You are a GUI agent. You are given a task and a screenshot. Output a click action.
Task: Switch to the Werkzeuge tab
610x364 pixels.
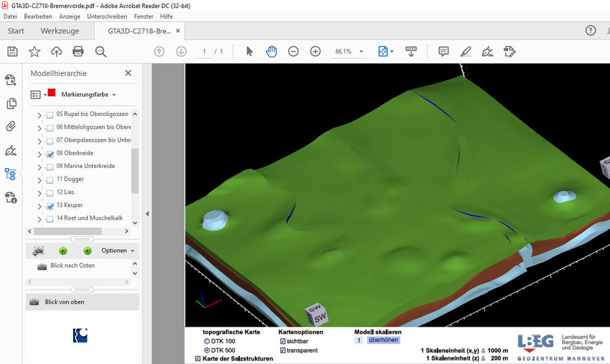pos(60,31)
